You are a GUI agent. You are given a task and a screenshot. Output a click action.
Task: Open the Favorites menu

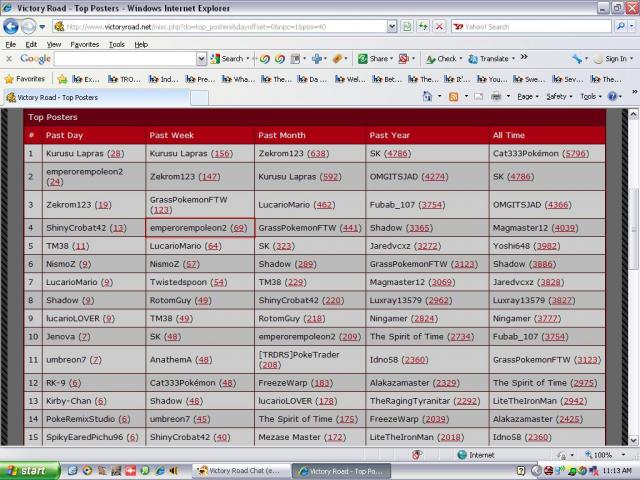coord(86,44)
